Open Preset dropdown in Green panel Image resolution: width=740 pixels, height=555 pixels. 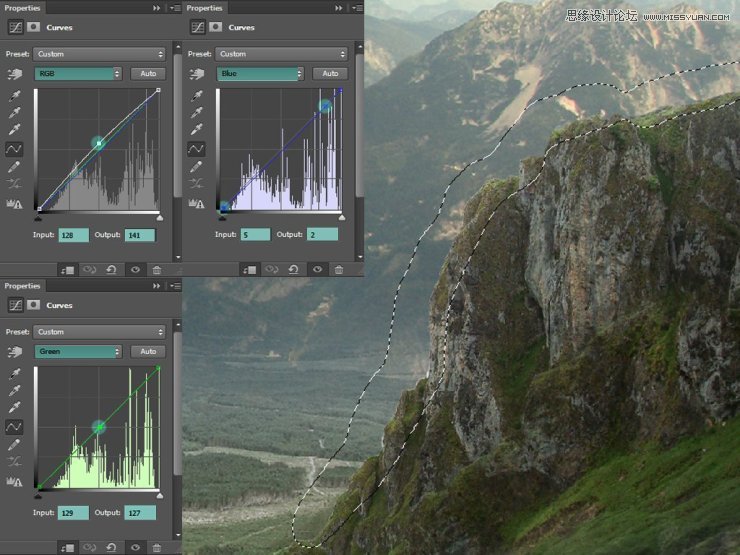pos(99,332)
